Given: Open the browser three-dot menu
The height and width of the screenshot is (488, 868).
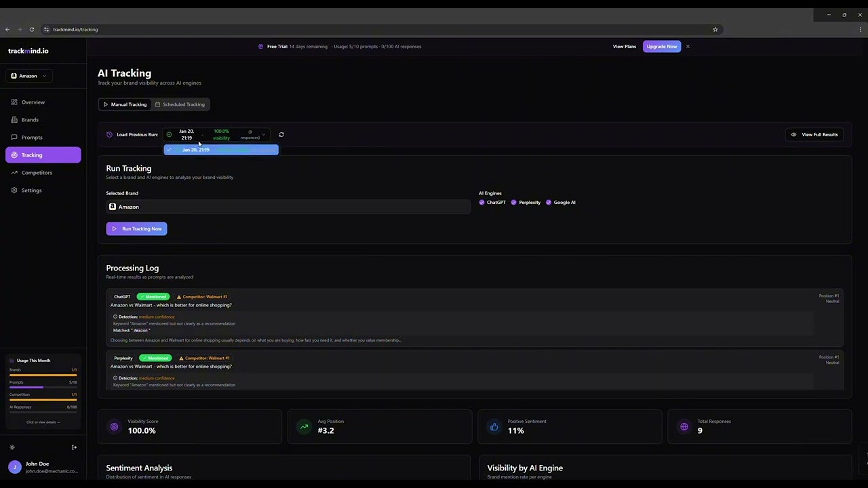Looking at the screenshot, I should (861, 29).
